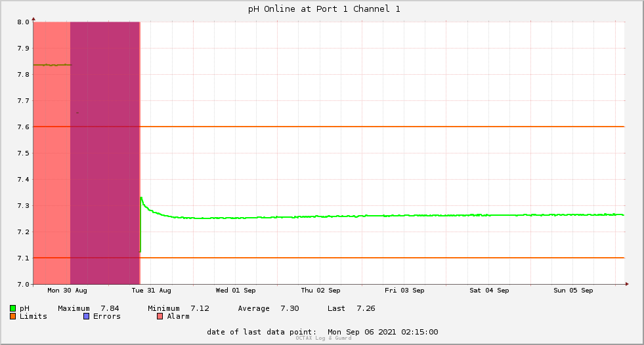Select the chart title 'pH Online at Port 1 Channel 1'

click(x=324, y=9)
